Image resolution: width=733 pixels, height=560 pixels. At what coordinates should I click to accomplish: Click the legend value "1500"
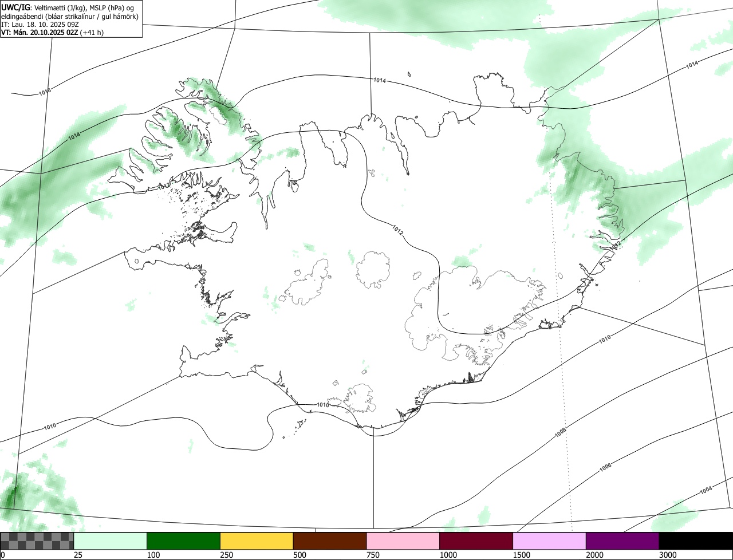(x=522, y=555)
